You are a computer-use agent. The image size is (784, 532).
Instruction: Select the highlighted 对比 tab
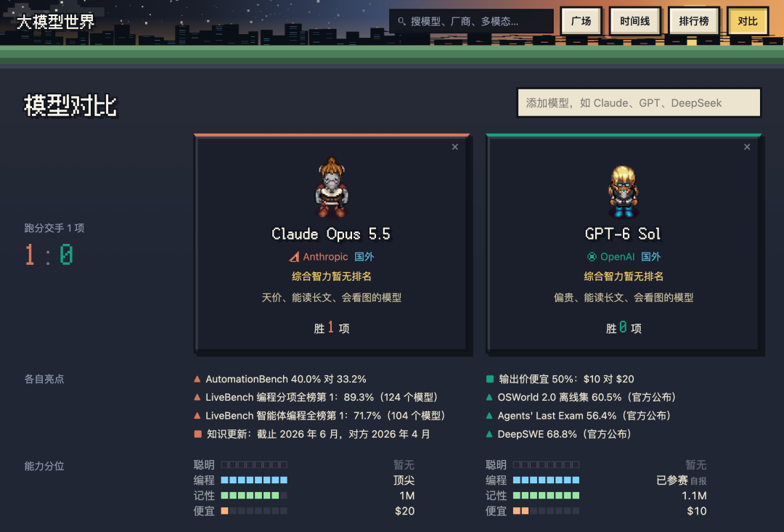coord(748,22)
